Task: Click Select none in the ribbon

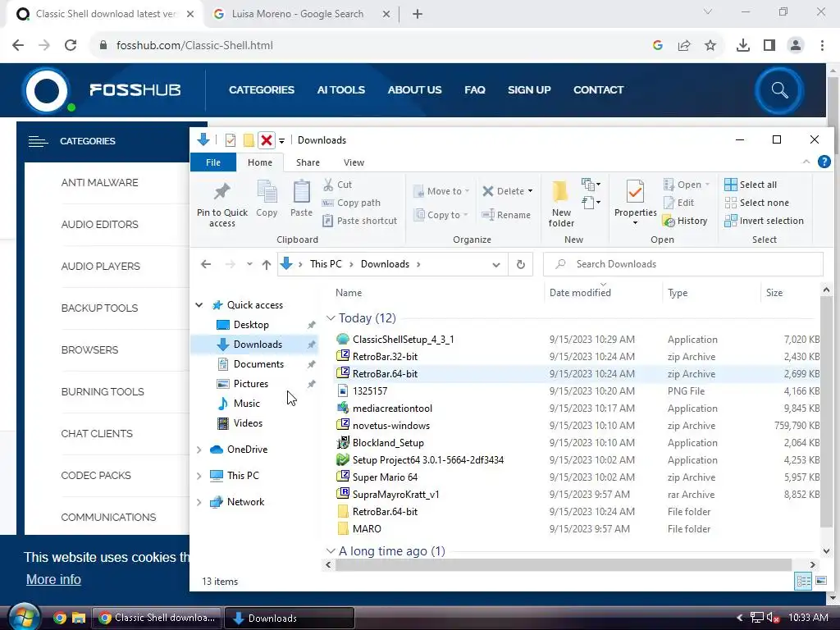Action: point(756,203)
